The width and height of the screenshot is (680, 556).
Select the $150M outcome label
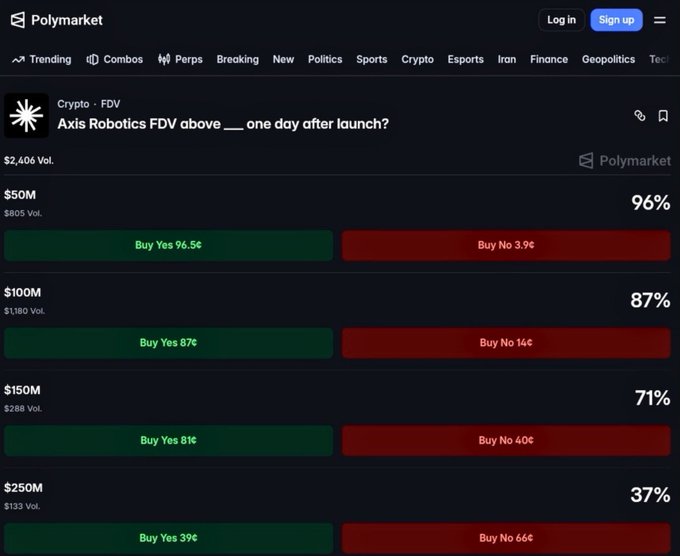click(22, 390)
